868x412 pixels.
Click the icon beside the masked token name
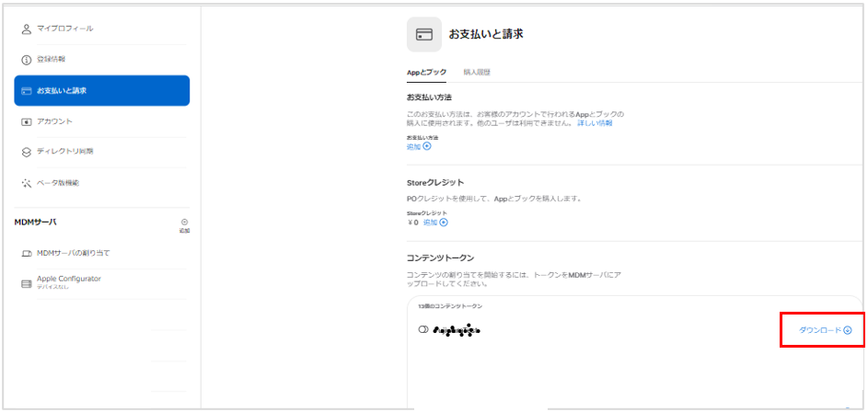click(x=423, y=330)
